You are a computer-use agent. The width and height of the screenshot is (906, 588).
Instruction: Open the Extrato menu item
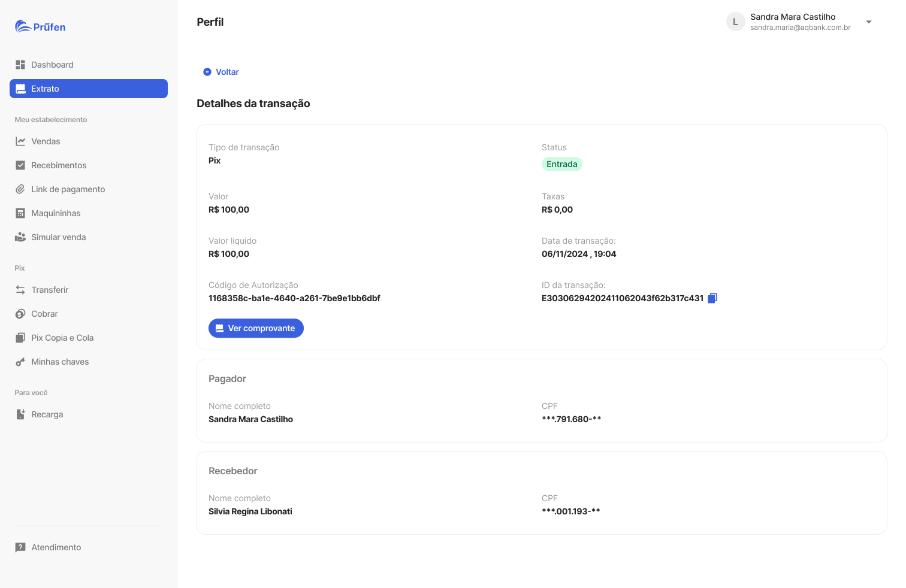point(89,89)
